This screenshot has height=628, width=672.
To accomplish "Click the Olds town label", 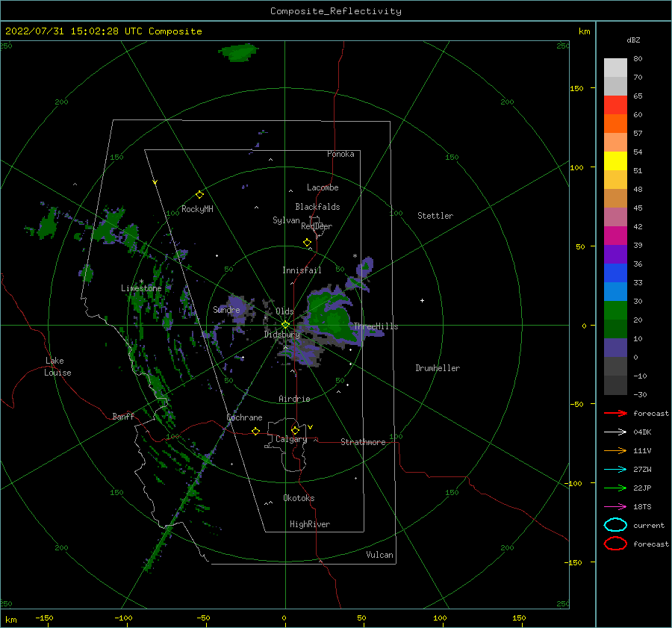I will pos(284,311).
